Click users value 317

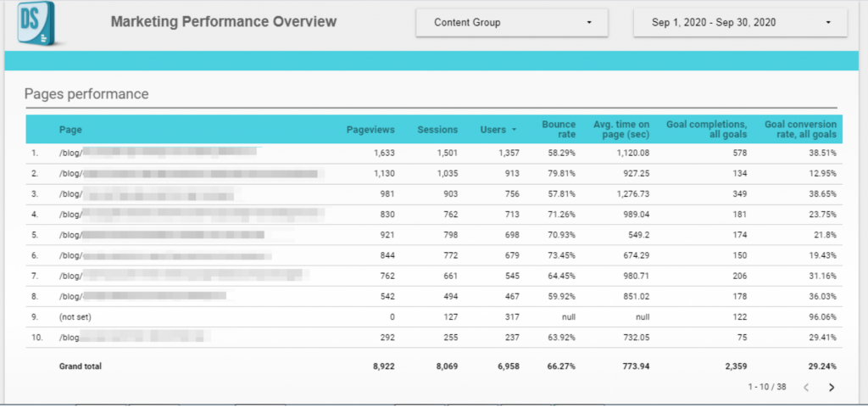(511, 317)
